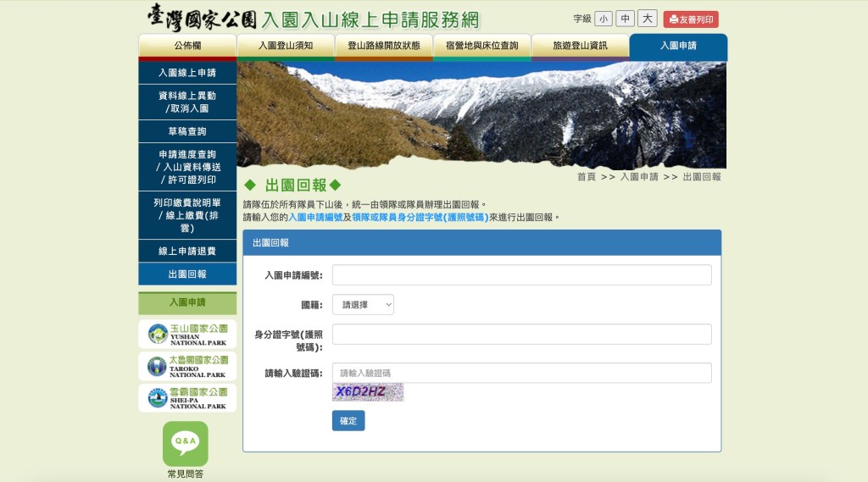This screenshot has height=482, width=868.
Task: Set font size to 大
Action: [647, 19]
